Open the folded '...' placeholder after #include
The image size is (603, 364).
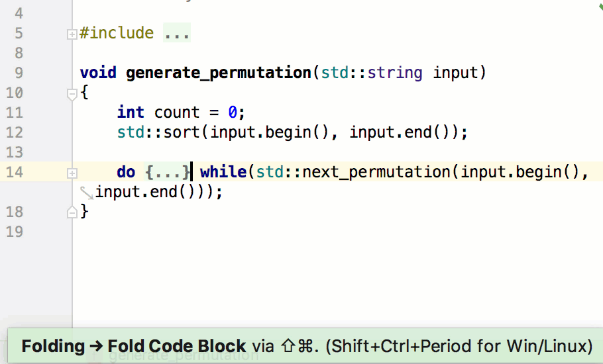point(177,32)
